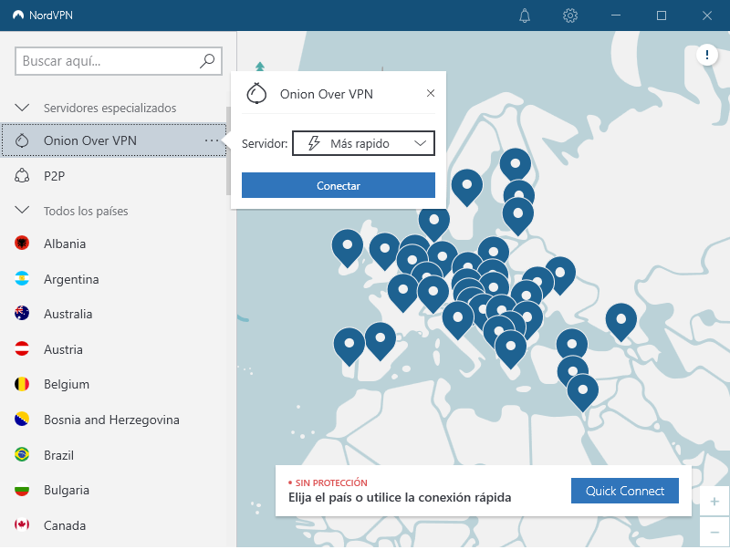This screenshot has height=560, width=730.
Task: Click the NordVPN logo in title bar
Action: click(18, 15)
